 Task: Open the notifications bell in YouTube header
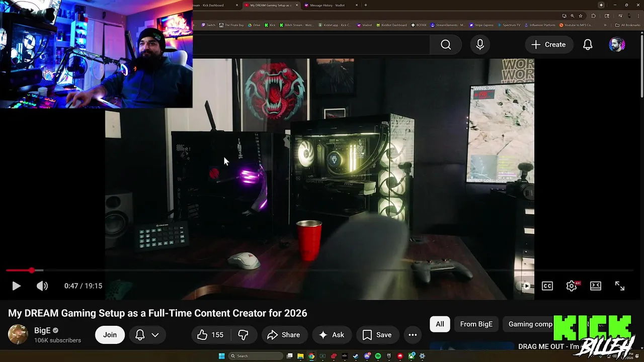[588, 45]
